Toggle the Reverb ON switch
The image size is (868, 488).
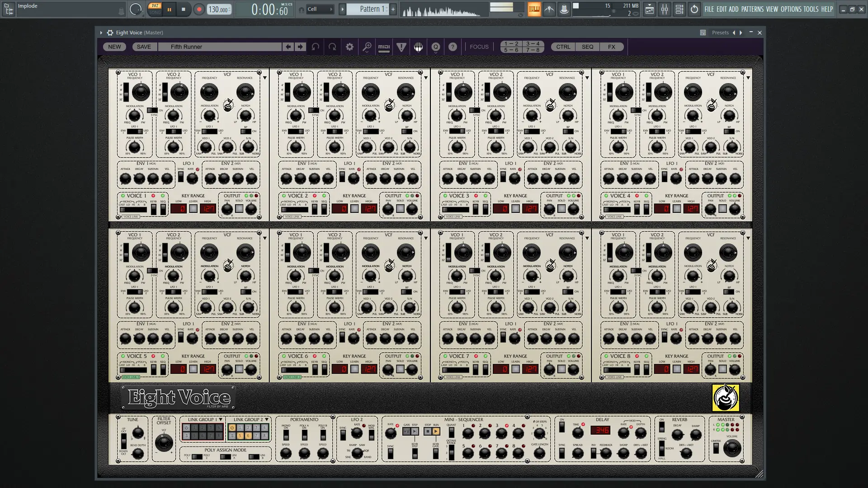pos(662,427)
